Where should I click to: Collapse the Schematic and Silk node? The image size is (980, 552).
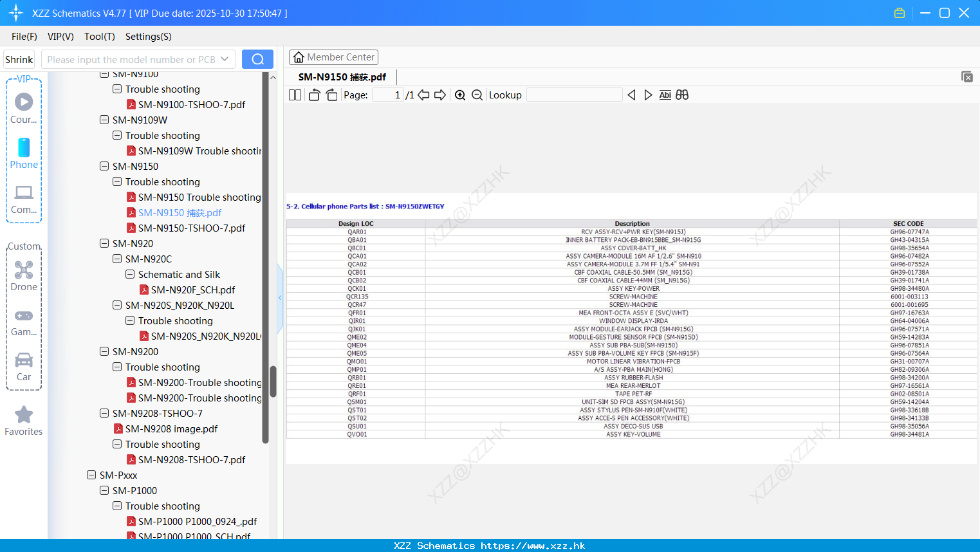pos(130,274)
